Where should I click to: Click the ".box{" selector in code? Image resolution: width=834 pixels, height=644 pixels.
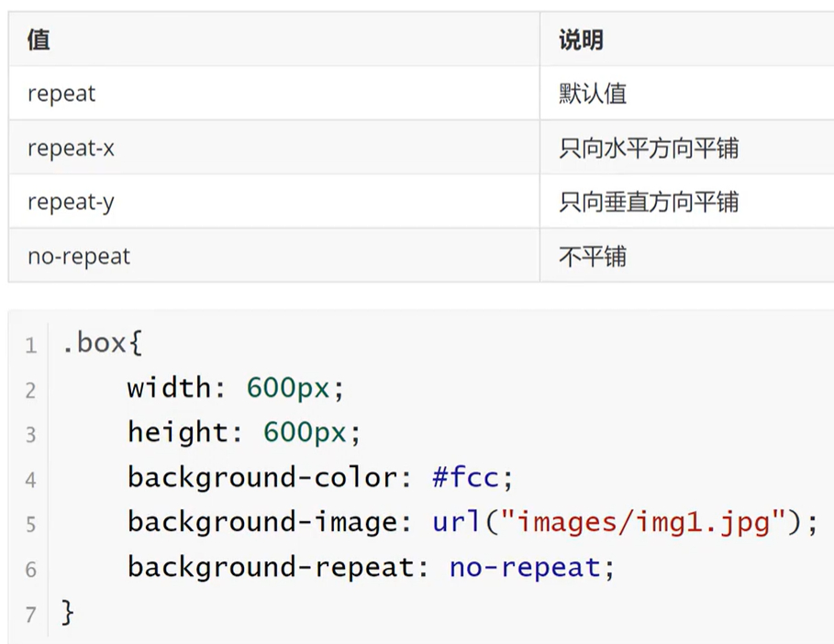(x=103, y=343)
